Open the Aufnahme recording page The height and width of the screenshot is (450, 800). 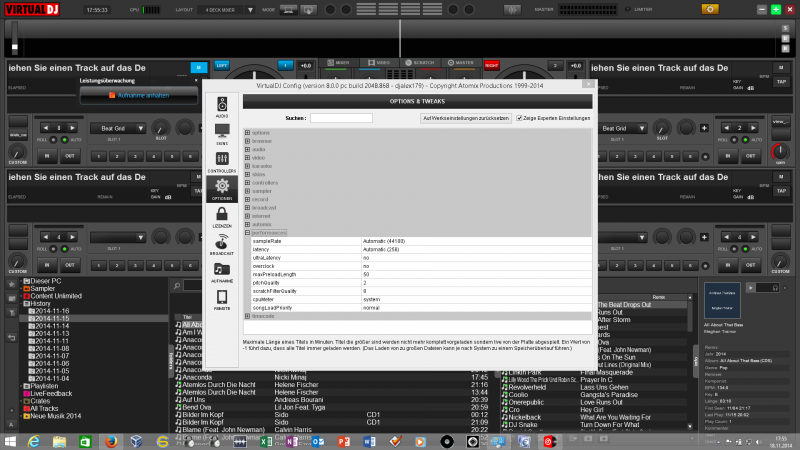pyautogui.click(x=222, y=272)
